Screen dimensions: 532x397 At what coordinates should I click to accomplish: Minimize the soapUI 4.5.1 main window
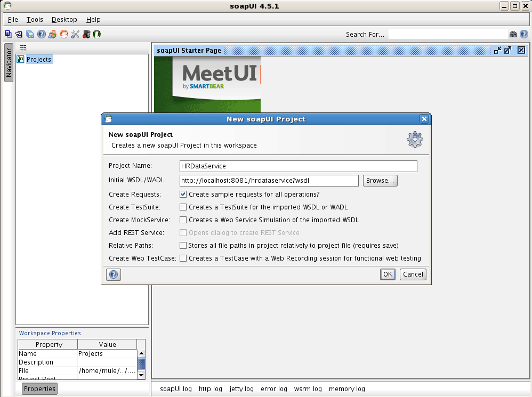(x=504, y=6)
